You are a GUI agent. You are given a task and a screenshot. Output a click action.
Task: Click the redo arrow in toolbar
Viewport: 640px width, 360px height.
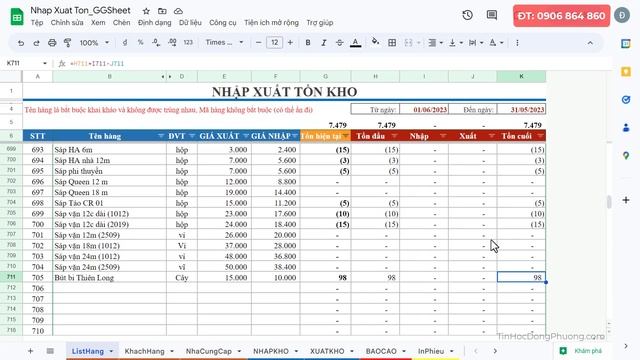pos(36,42)
